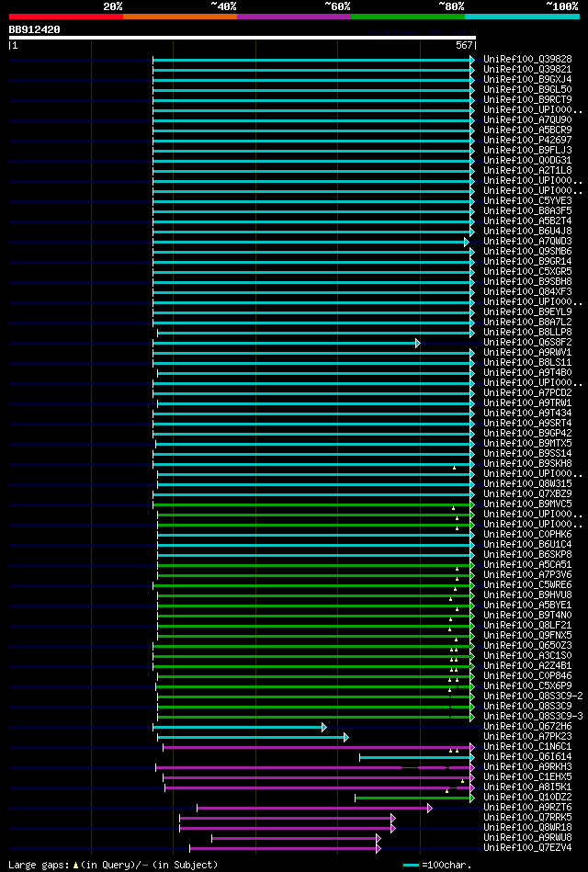Open hit UniRef100_B9GL50
This screenshot has height=872, width=588.
(x=527, y=89)
